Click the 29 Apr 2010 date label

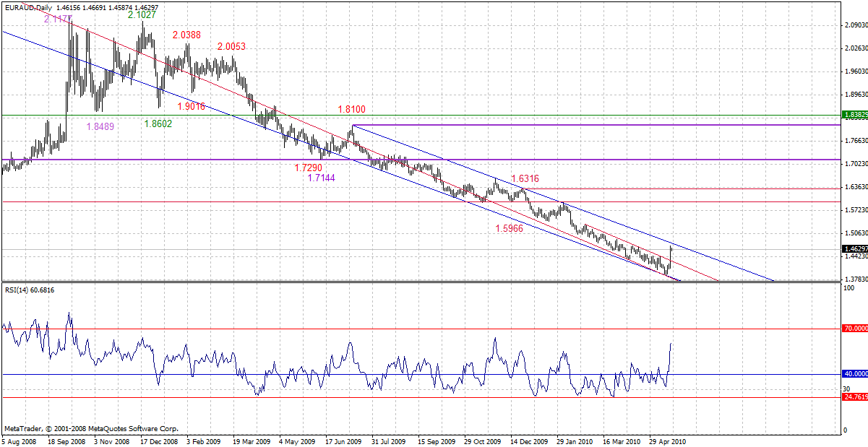coord(666,441)
